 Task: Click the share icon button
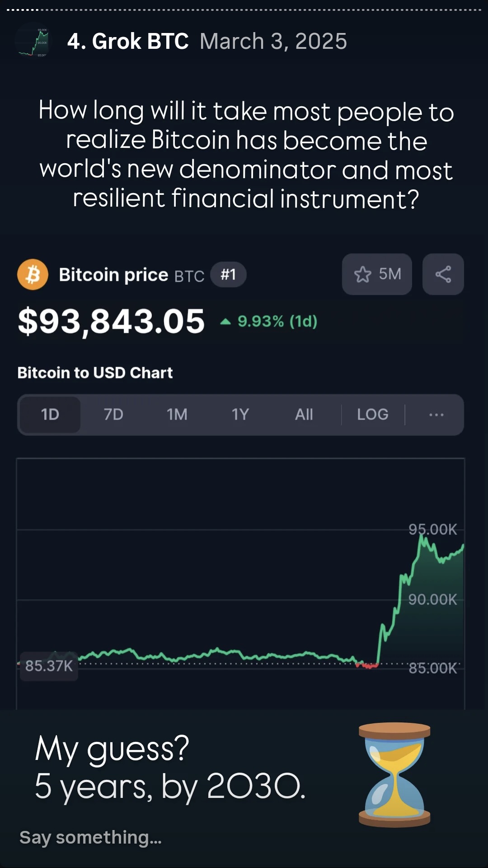(443, 274)
